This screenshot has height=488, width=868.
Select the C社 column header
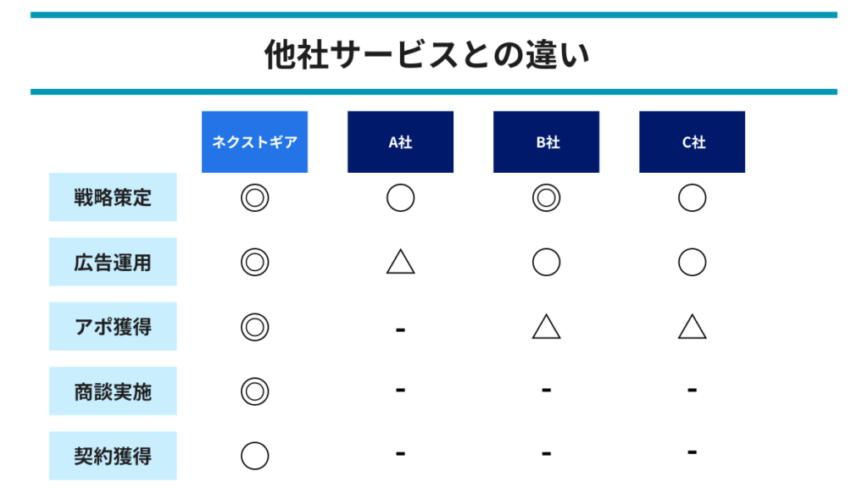click(x=692, y=141)
